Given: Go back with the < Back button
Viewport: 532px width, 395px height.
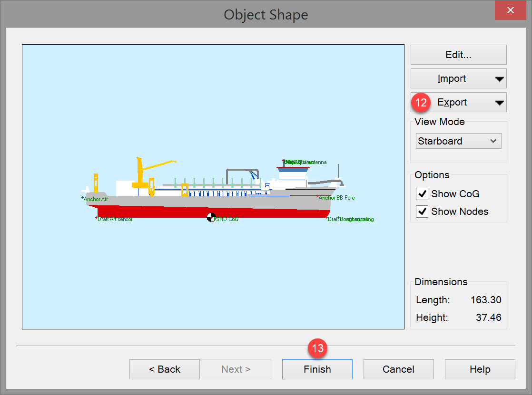Looking at the screenshot, I should pos(165,369).
